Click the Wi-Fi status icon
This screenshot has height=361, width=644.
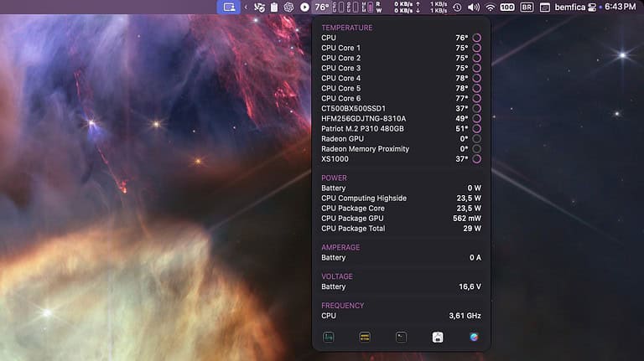tap(490, 7)
